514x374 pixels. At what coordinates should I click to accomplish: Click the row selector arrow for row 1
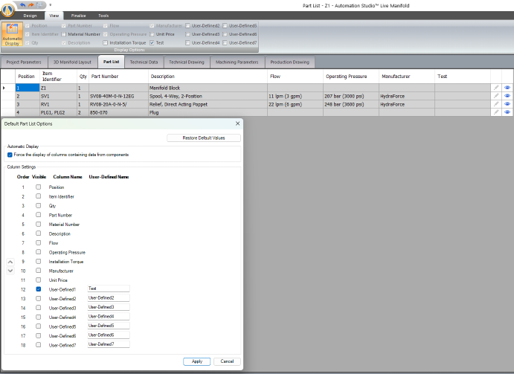point(4,88)
